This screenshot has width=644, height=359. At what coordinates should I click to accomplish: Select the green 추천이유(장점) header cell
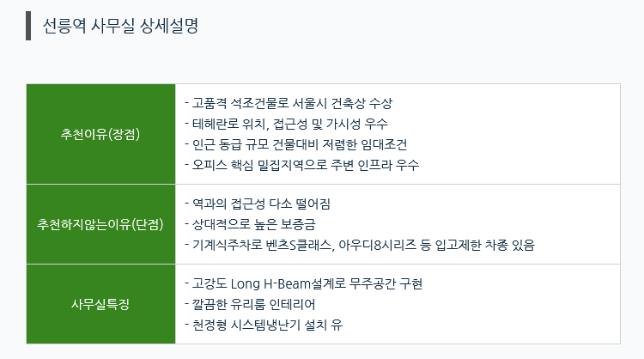(x=100, y=134)
